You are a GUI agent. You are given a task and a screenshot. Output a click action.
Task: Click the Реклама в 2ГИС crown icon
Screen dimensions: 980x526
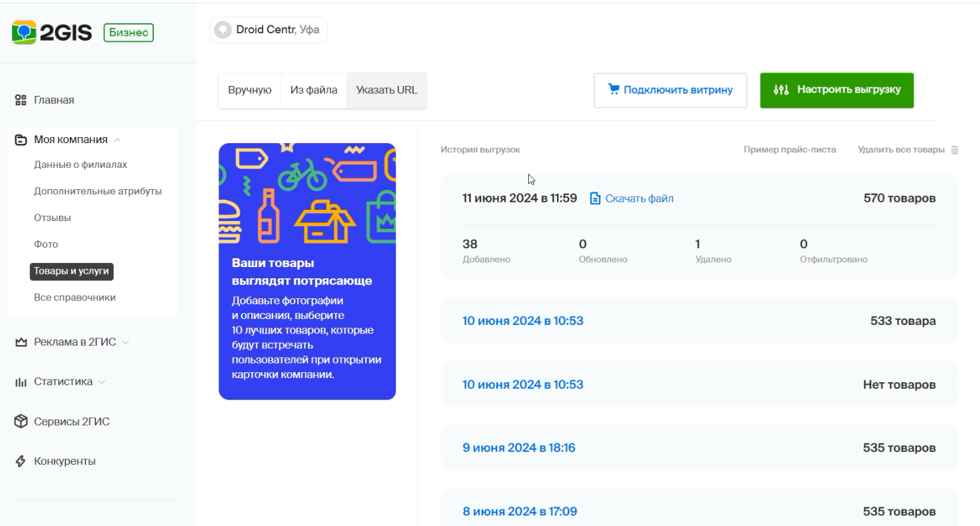[21, 342]
